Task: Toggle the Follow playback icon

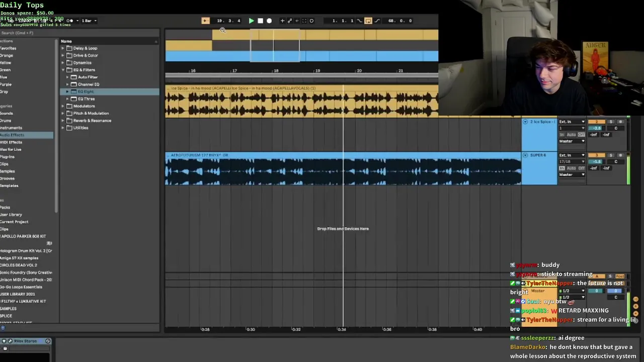Action: (x=205, y=21)
